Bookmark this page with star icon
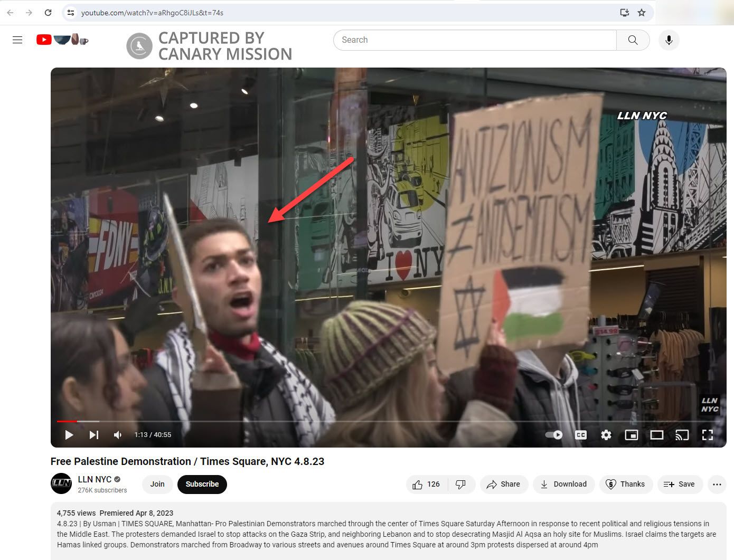The image size is (734, 560). coord(642,13)
